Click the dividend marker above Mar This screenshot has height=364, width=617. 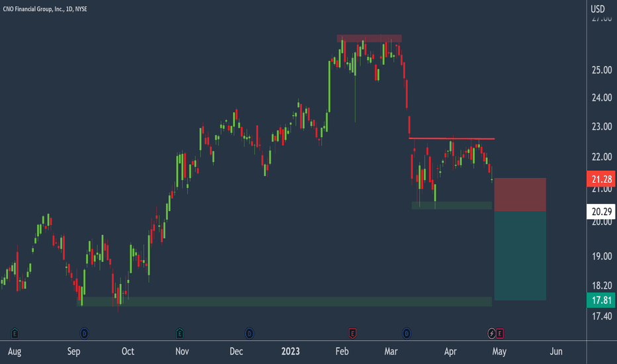[406, 334]
